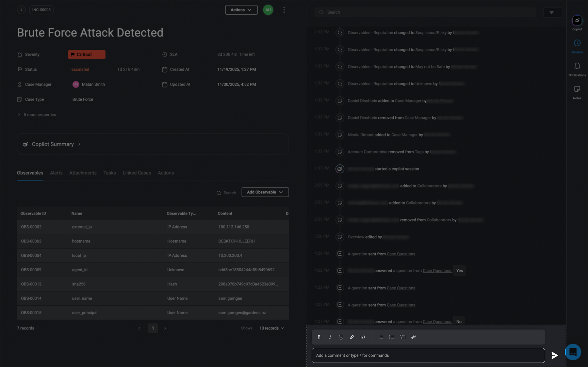Insert a numbered list in comment
The width and height of the screenshot is (588, 367).
(x=392, y=337)
